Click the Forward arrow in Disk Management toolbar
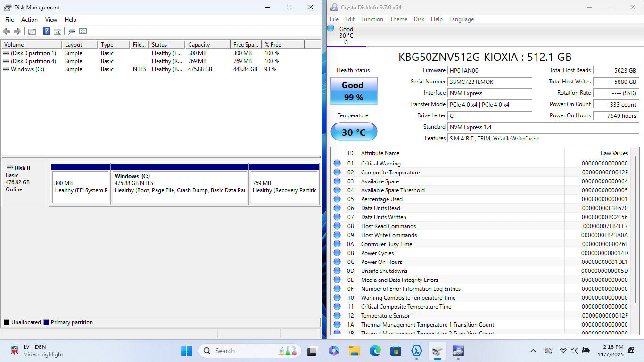The width and height of the screenshot is (644, 362). click(x=17, y=32)
